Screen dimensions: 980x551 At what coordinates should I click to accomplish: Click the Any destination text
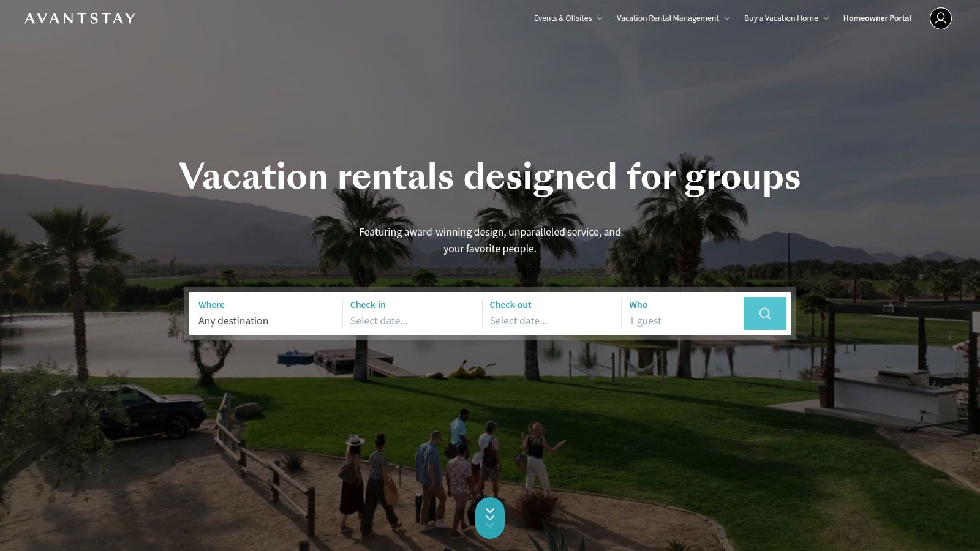click(233, 321)
